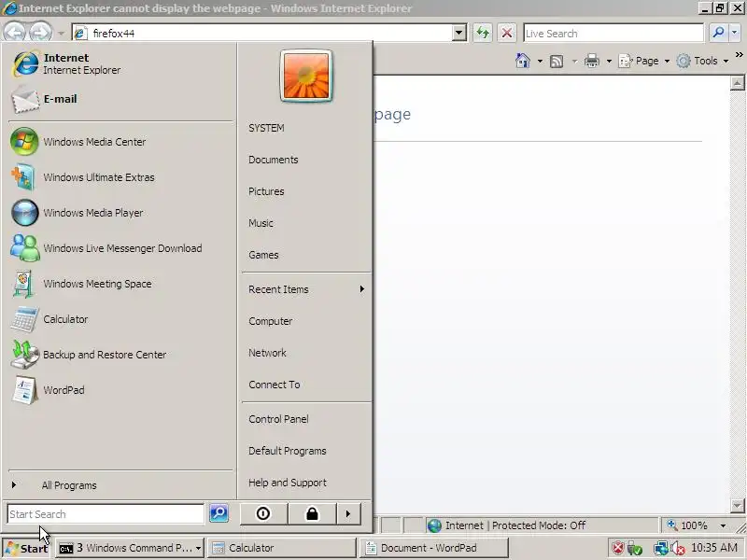Open the Page menu in IE toolbar

pyautogui.click(x=644, y=61)
